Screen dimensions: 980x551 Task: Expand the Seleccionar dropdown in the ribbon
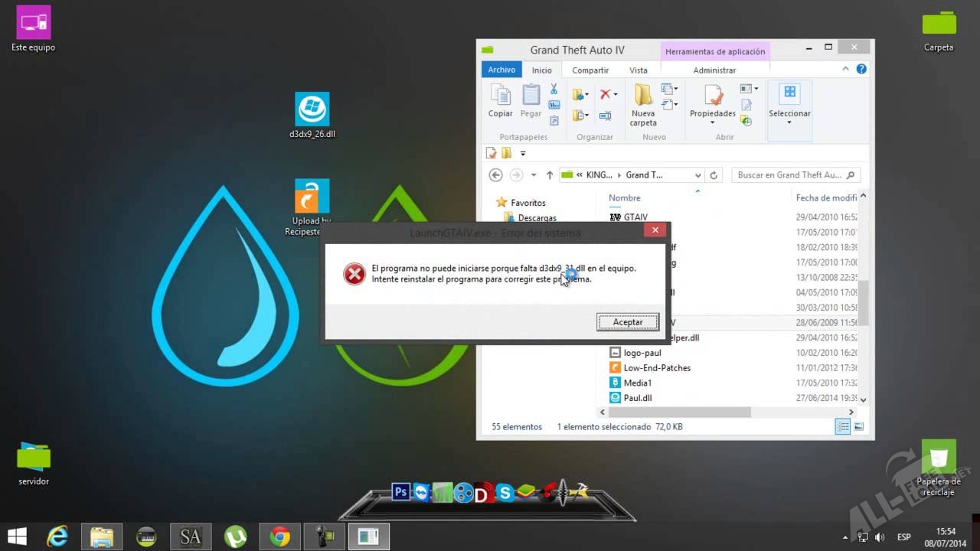[x=789, y=122]
